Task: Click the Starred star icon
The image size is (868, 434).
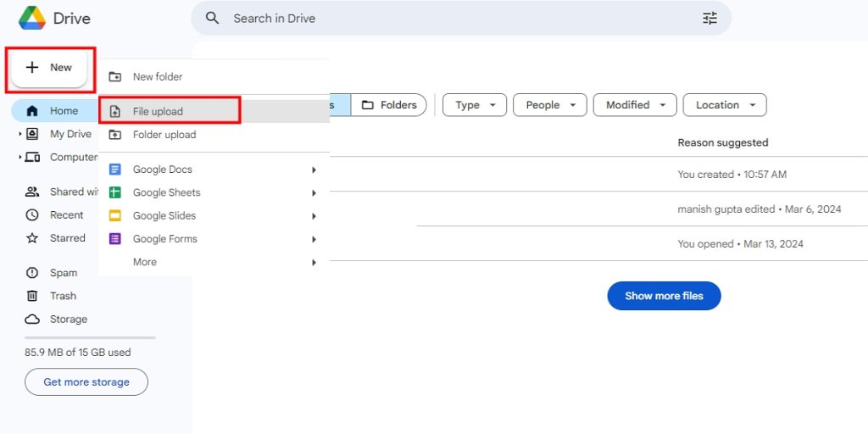Action: 32,238
